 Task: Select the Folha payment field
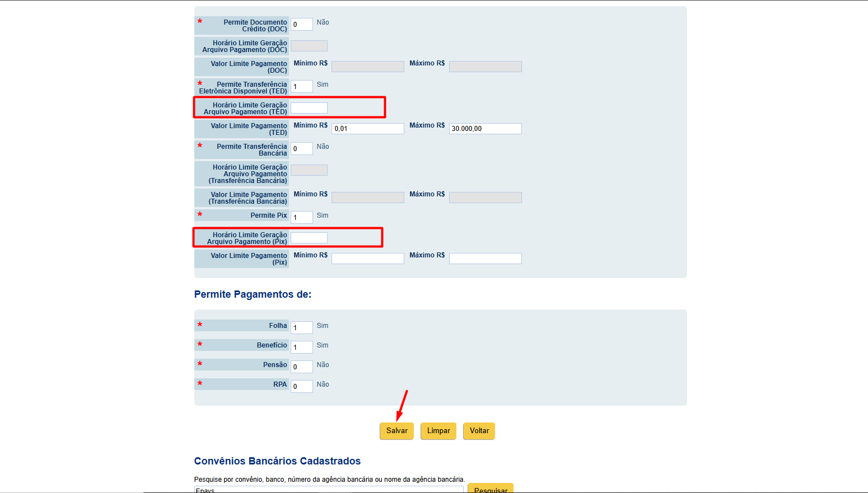[x=302, y=328]
